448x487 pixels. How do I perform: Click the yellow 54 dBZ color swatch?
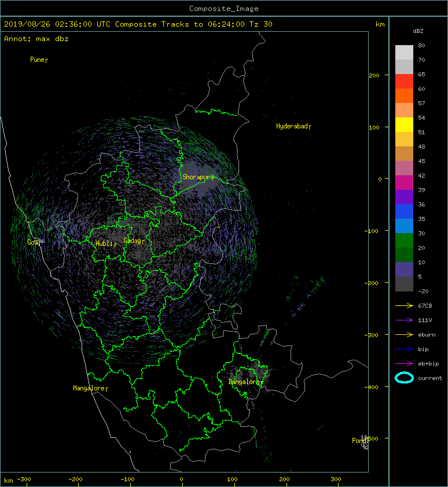[404, 125]
